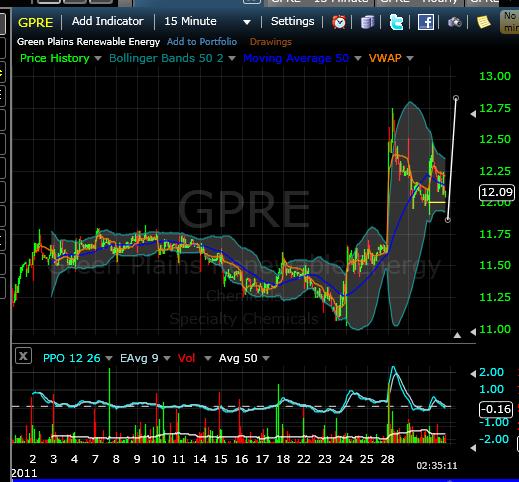Click Green Plains Renewable Energy company name
Screen dimensions: 519x482
click(x=88, y=42)
